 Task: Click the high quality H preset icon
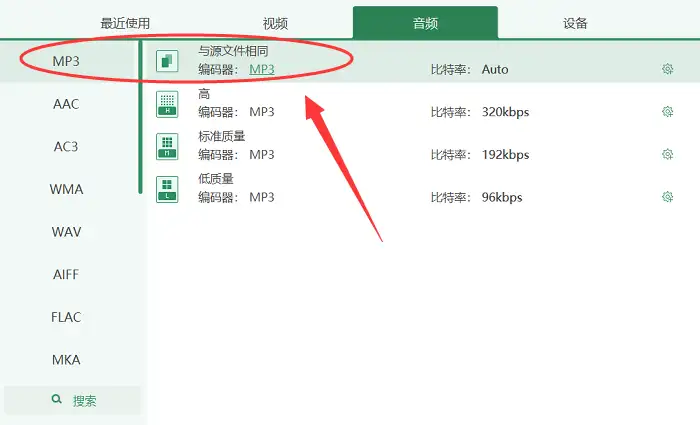tap(167, 104)
